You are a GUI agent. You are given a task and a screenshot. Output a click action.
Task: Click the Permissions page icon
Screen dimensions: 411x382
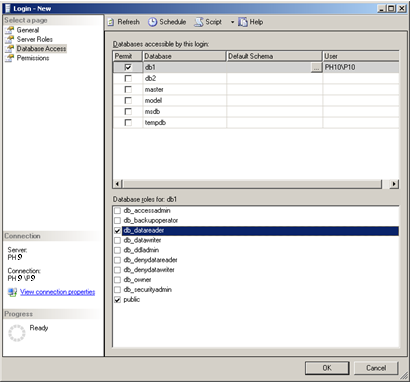pyautogui.click(x=10, y=58)
